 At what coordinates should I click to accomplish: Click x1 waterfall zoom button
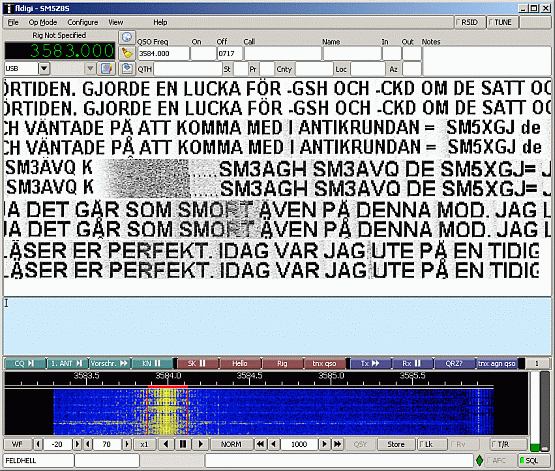144,444
